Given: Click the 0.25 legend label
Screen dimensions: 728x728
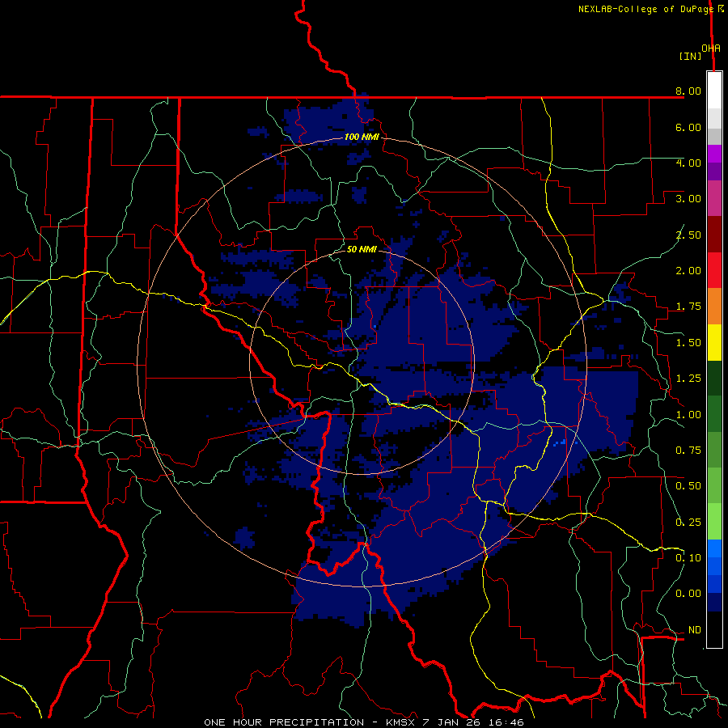Looking at the screenshot, I should tap(688, 523).
